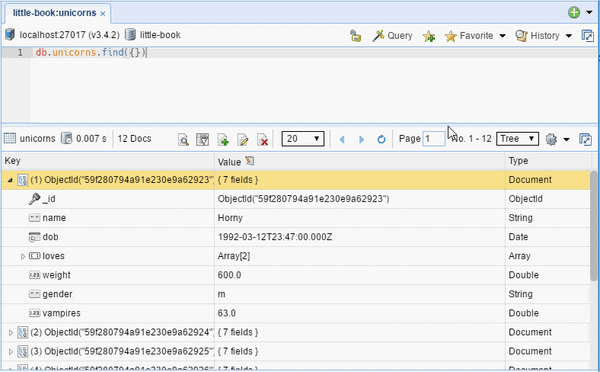Click the unicorns collection table icon
Viewport: 600px width, 372px height.
pyautogui.click(x=10, y=138)
